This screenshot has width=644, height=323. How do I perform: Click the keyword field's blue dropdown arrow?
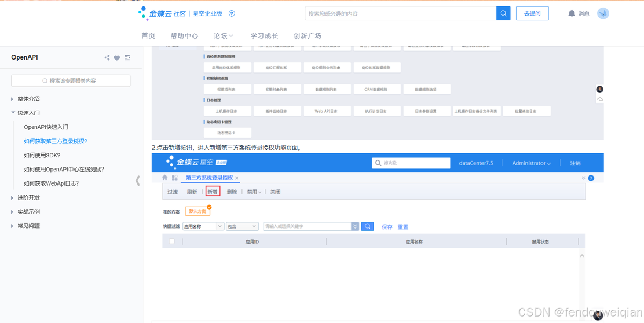tap(355, 226)
